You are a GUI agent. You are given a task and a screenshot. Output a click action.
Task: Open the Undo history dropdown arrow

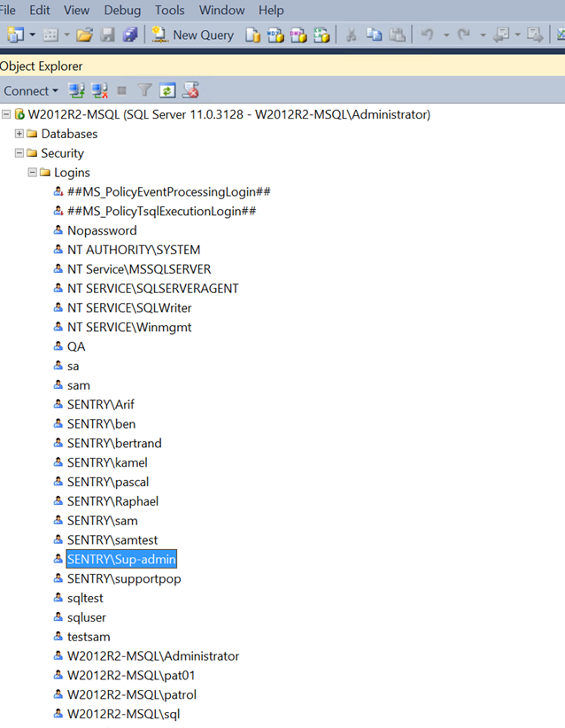(x=446, y=35)
